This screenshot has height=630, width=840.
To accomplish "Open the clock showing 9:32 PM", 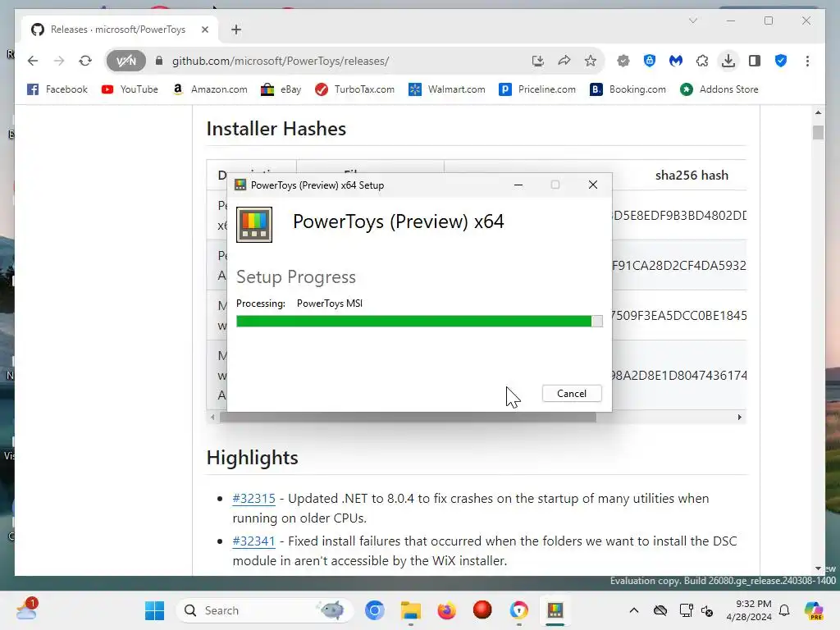I will [749, 610].
